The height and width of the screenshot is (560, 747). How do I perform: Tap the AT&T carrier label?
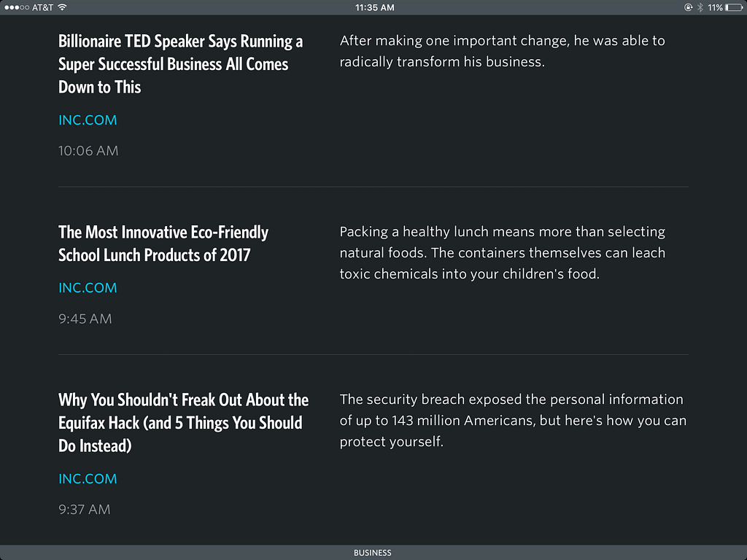click(42, 7)
